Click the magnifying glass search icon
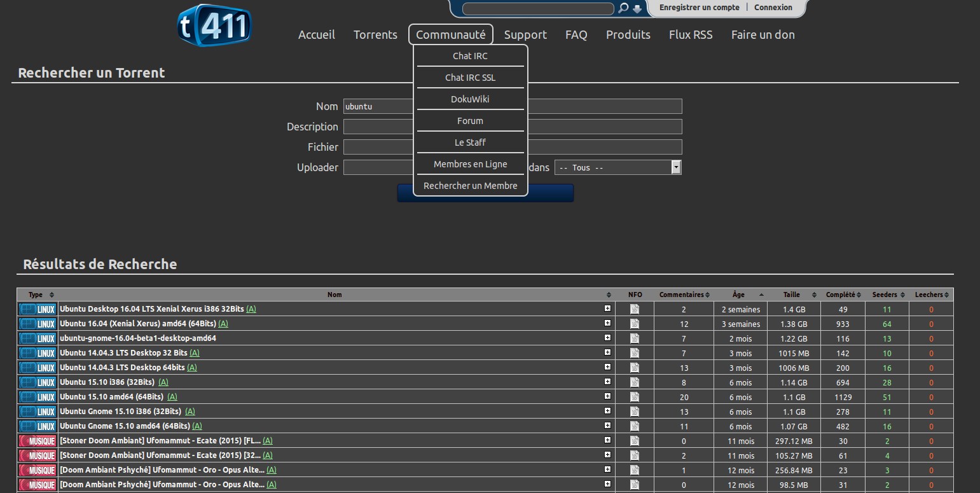Image resolution: width=980 pixels, height=493 pixels. point(623,8)
